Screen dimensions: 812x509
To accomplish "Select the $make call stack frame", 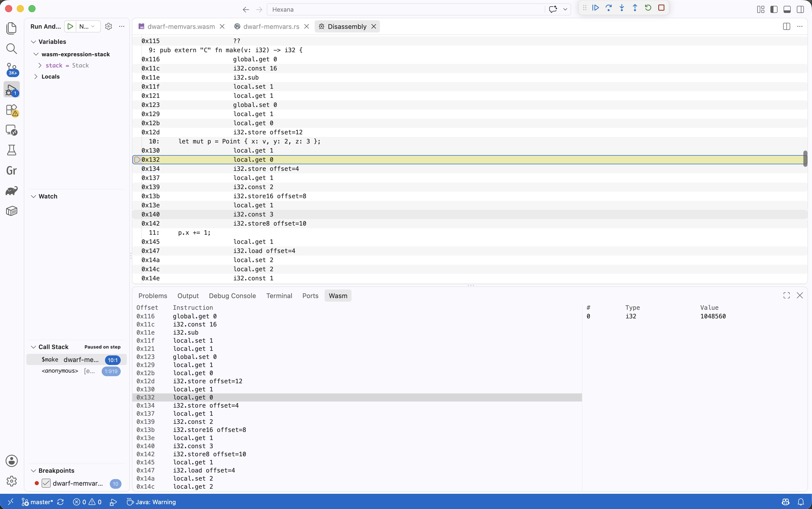I will pos(76,359).
